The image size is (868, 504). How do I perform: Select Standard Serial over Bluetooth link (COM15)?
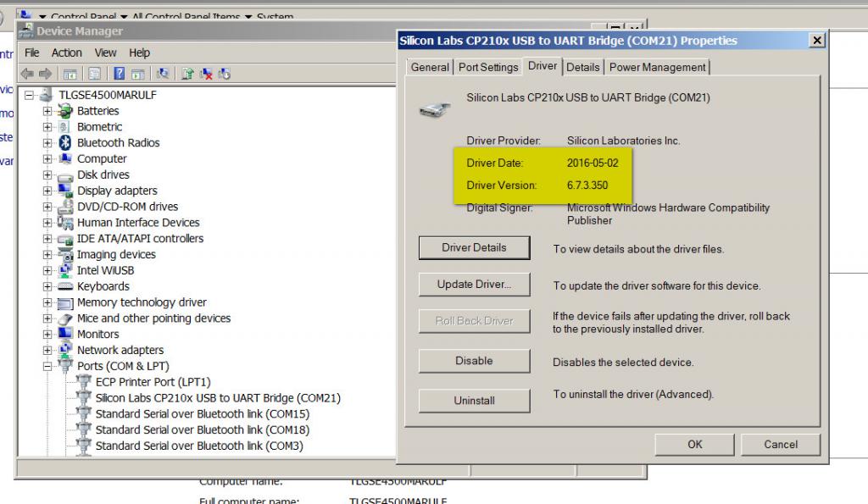tap(202, 414)
